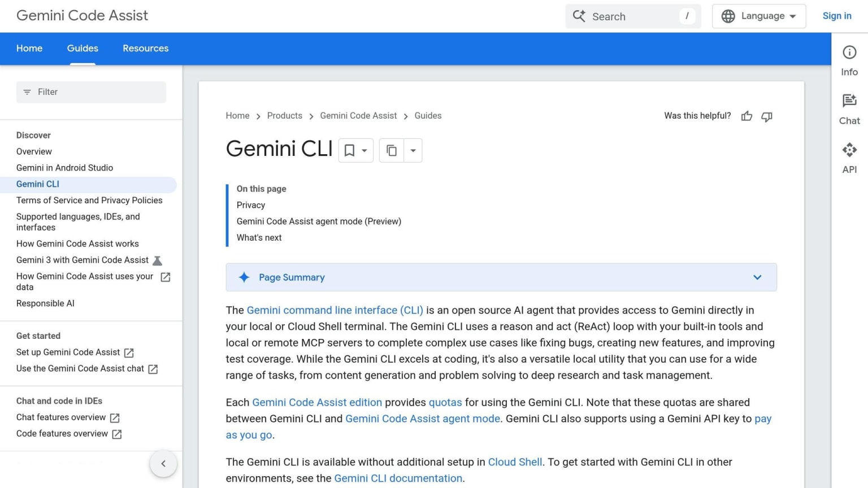Switch to the Guides tab

[x=83, y=49]
